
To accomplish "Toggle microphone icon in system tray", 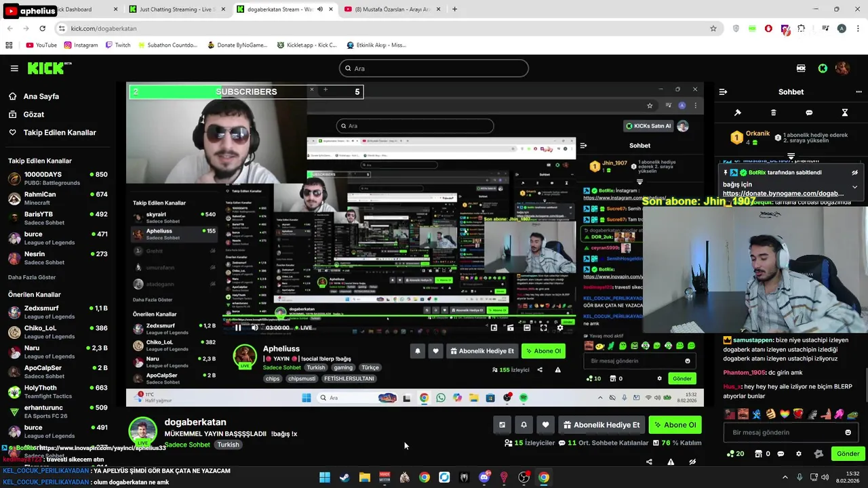I will (800, 477).
